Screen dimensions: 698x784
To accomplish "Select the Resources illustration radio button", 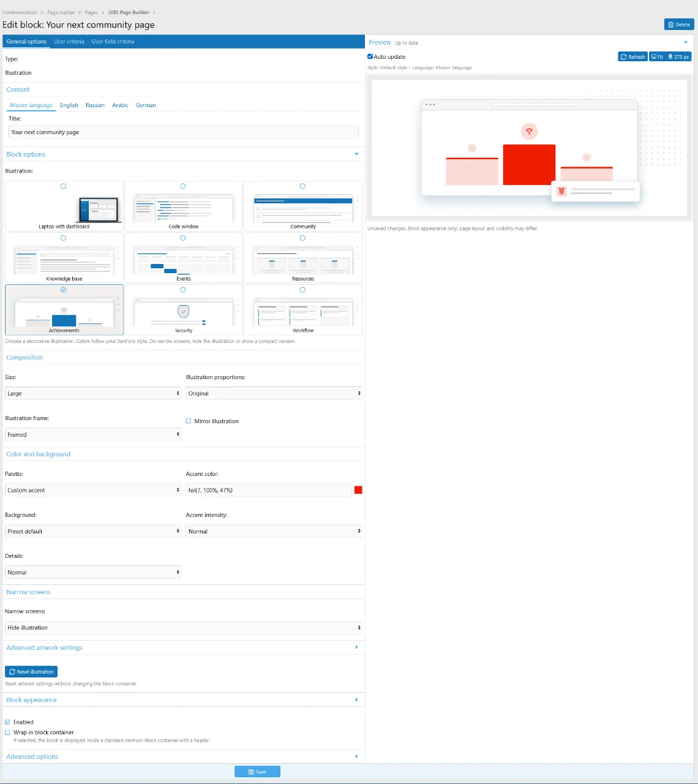I will pyautogui.click(x=302, y=238).
